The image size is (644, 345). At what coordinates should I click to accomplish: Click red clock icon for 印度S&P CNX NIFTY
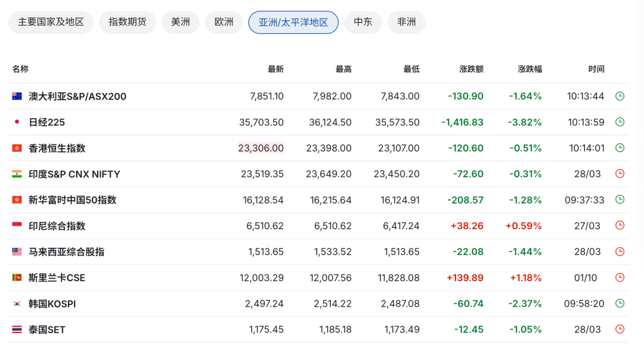tap(620, 174)
